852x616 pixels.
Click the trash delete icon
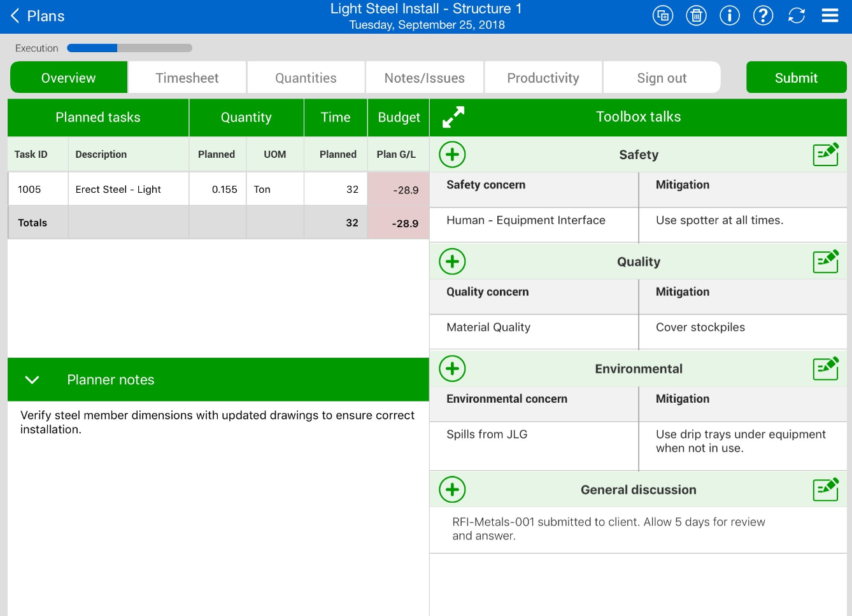click(x=696, y=16)
